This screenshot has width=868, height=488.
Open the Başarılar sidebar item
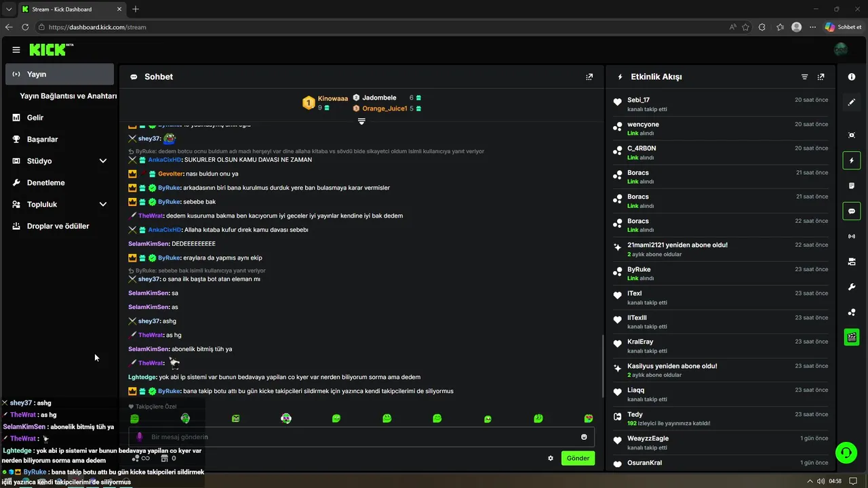coord(60,139)
